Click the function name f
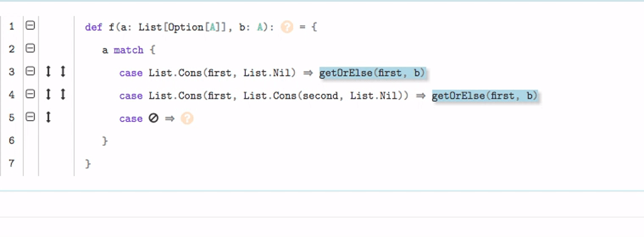644x237 pixels. tap(111, 28)
